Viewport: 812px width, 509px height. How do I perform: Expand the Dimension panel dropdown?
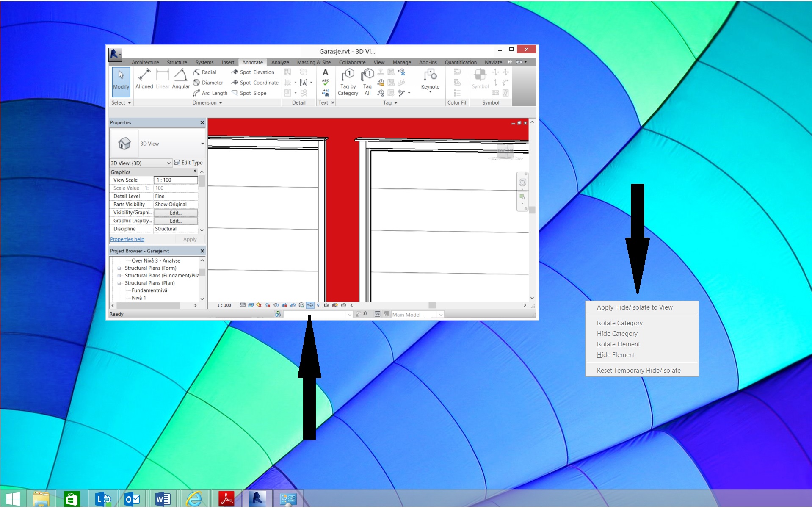click(207, 103)
